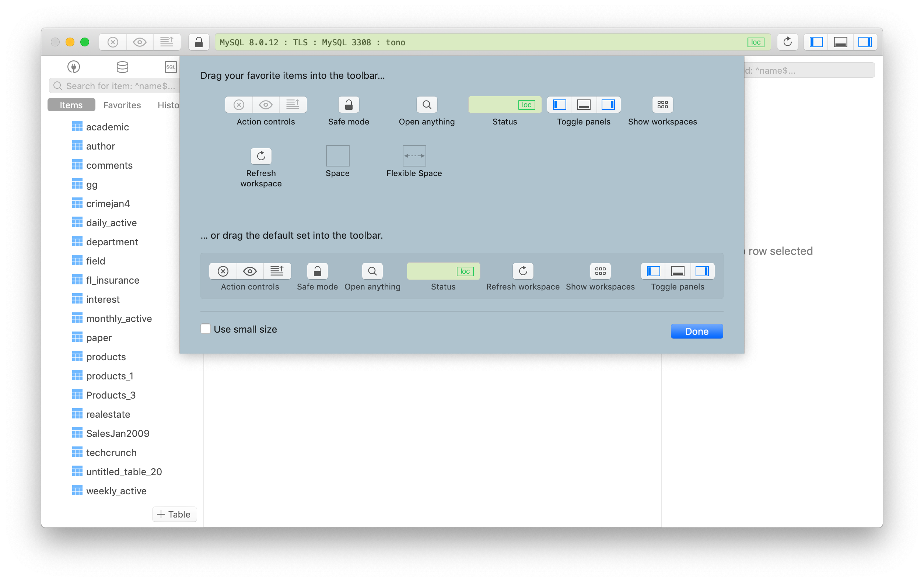Image resolution: width=924 pixels, height=582 pixels.
Task: Switch to the History tab
Action: click(168, 105)
